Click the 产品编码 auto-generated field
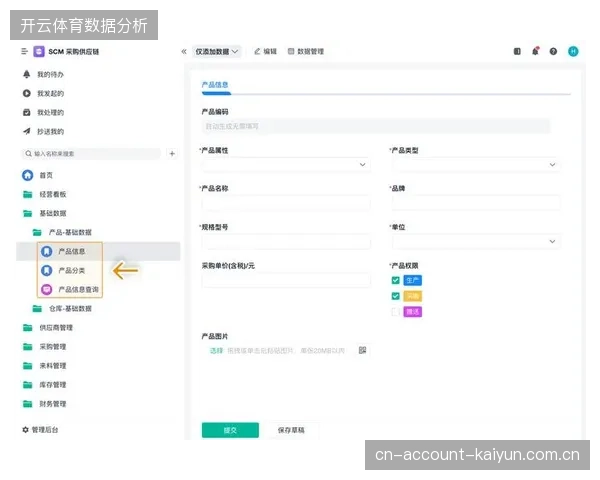The height and width of the screenshot is (480, 600). pyautogui.click(x=376, y=126)
